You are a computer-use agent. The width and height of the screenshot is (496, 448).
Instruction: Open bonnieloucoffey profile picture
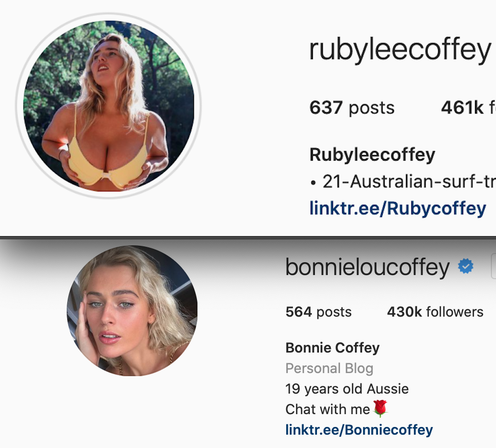(132, 310)
